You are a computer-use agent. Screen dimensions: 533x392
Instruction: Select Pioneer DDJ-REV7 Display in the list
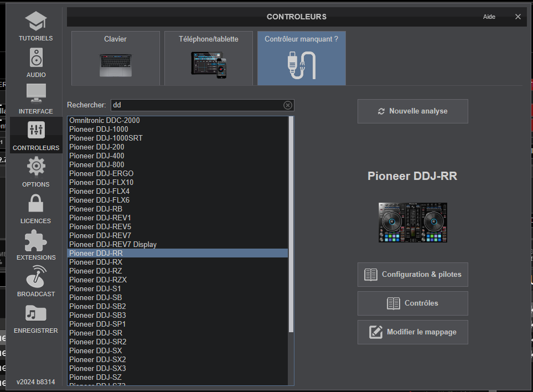[x=178, y=244]
